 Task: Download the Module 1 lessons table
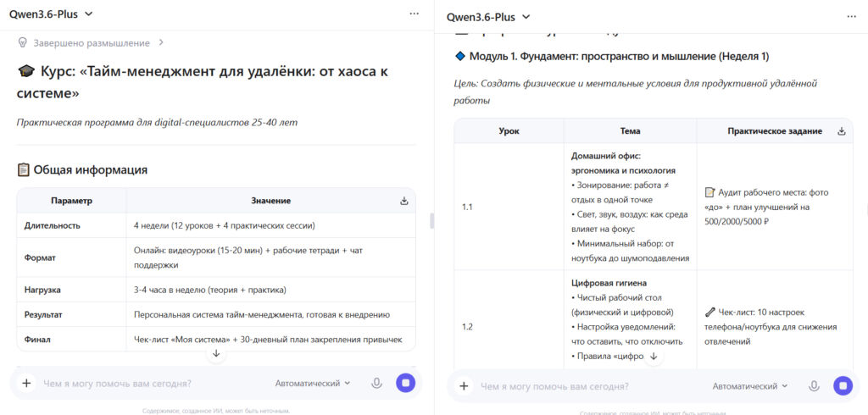click(842, 131)
